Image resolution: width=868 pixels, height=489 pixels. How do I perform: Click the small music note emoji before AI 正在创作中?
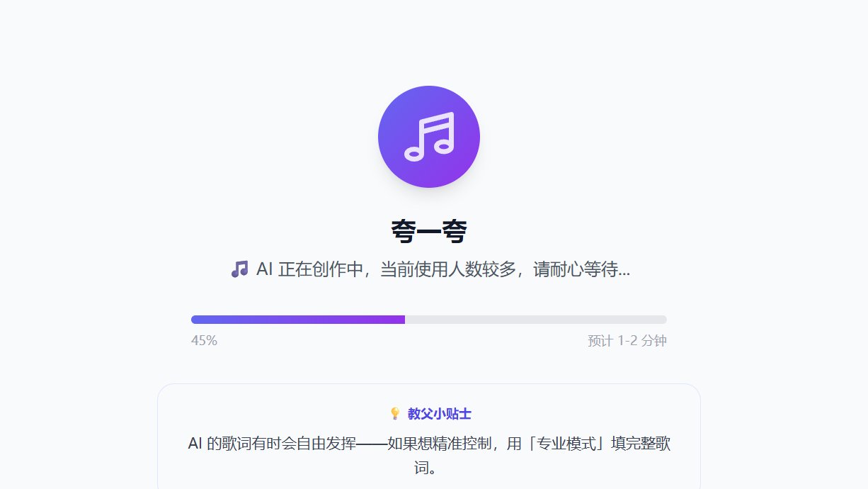click(239, 269)
